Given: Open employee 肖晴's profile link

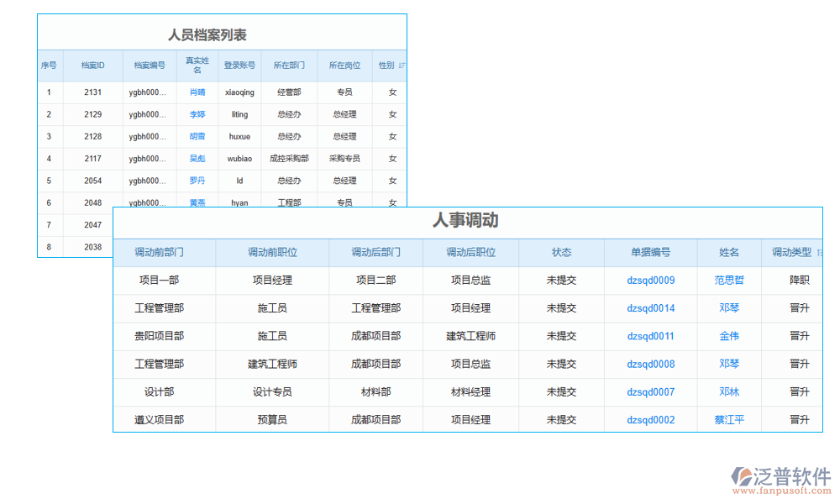Looking at the screenshot, I should pos(197,92).
